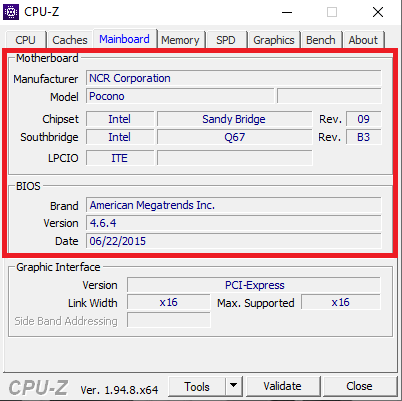
Task: Click the Manufacturer field NCR Corporation
Action: (x=234, y=78)
